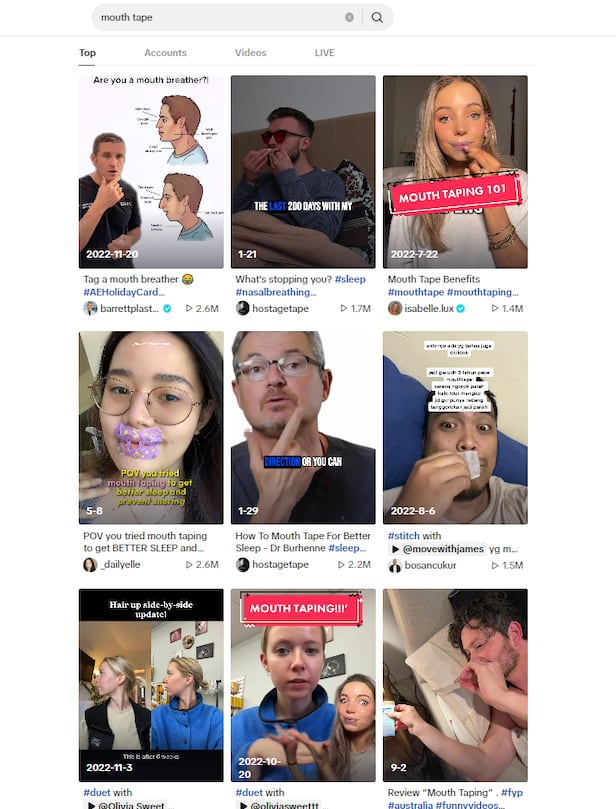Click the bosancukur profile avatar
Image resolution: width=616 pixels, height=809 pixels.
click(x=395, y=565)
